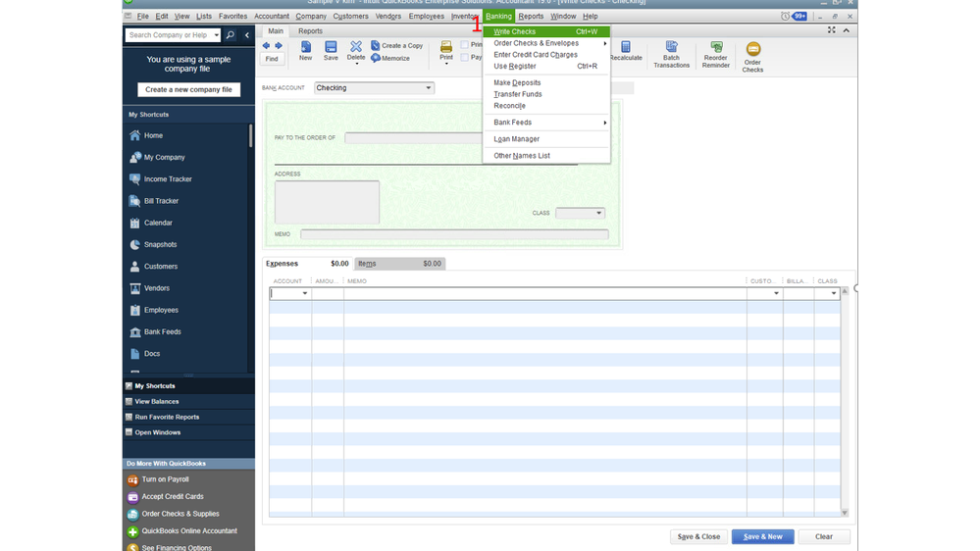The height and width of the screenshot is (551, 980).
Task: Switch to the Items tab
Action: pyautogui.click(x=399, y=264)
